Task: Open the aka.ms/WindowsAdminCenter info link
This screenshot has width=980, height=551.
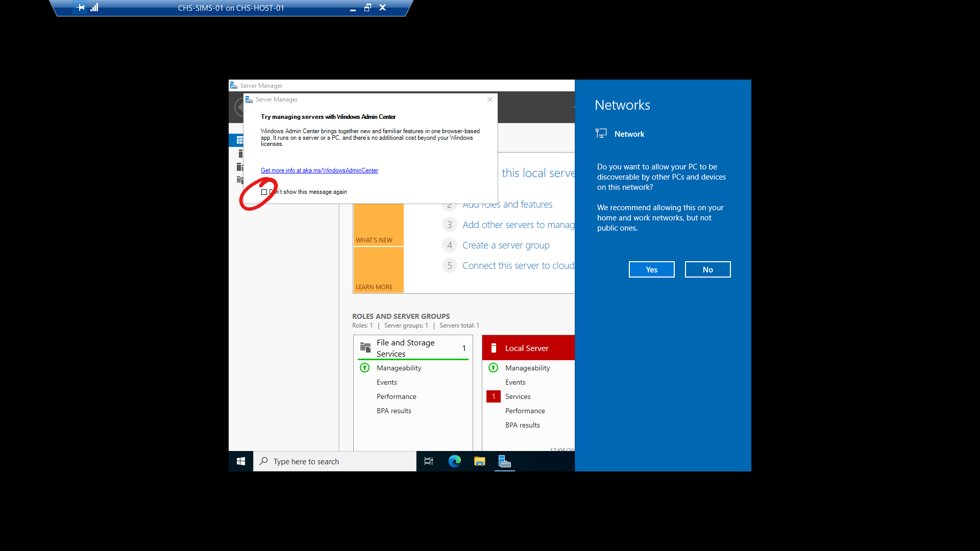Action: click(x=319, y=170)
